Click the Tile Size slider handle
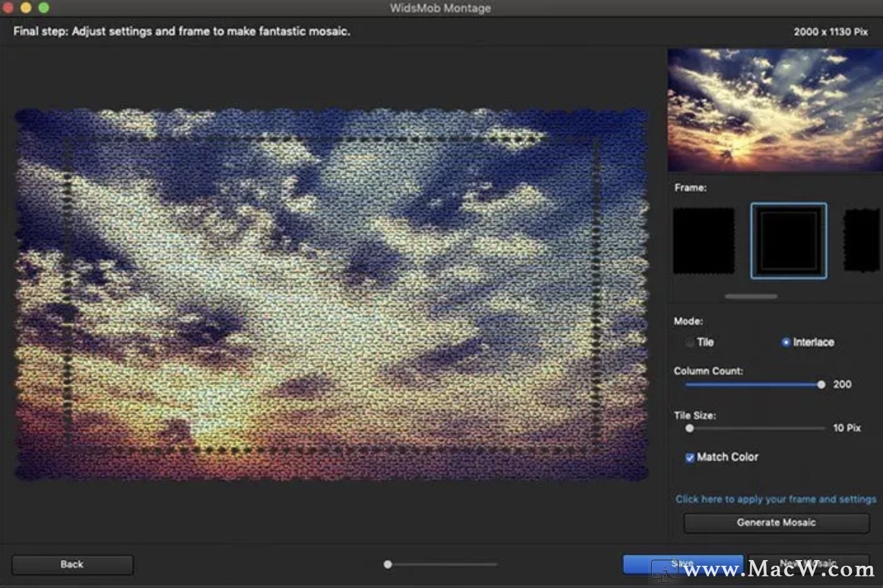Screen dimensions: 883x588 [x=690, y=429]
